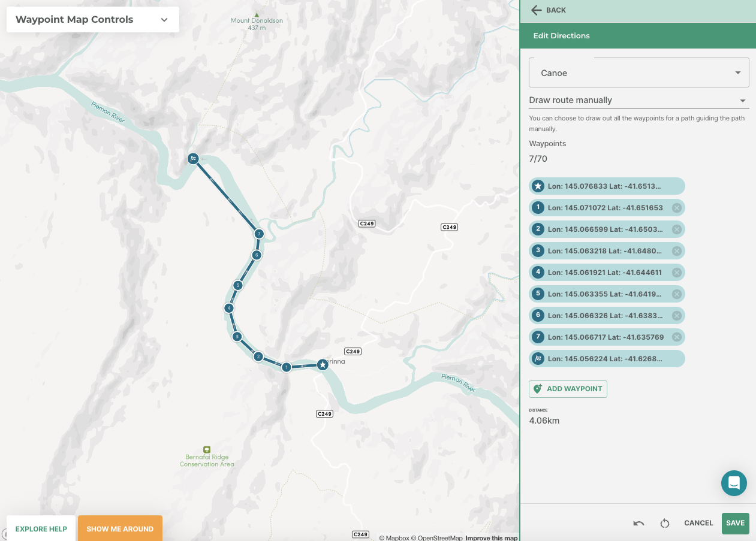Open the Draw route manually dropdown
The height and width of the screenshot is (541, 756).
pyautogui.click(x=638, y=101)
